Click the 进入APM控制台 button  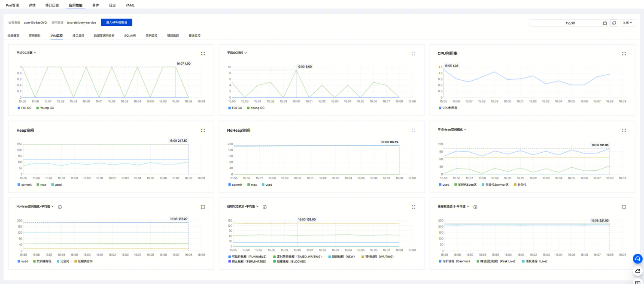point(117,22)
